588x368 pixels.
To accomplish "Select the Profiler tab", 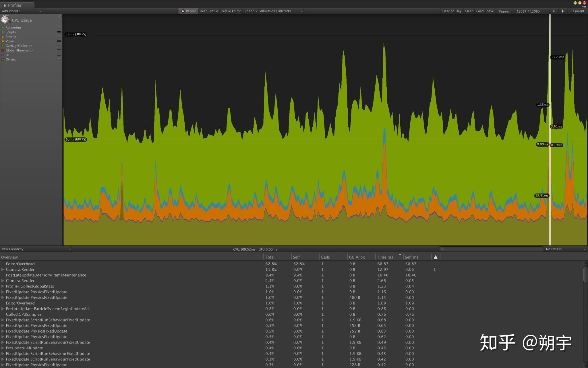I will tap(14, 5).
